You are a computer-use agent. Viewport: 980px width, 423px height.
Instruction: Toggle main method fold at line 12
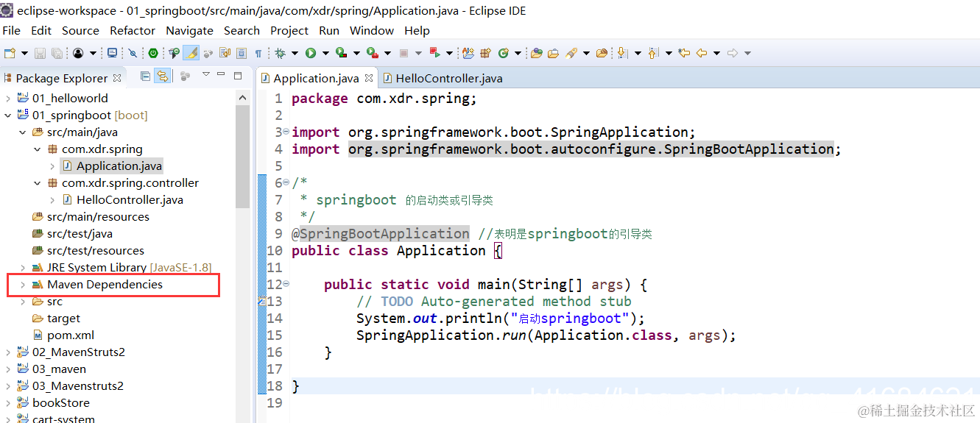(286, 285)
